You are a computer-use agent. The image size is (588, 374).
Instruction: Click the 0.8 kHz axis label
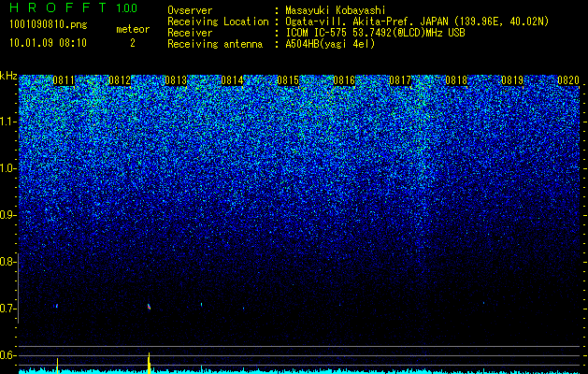point(8,262)
